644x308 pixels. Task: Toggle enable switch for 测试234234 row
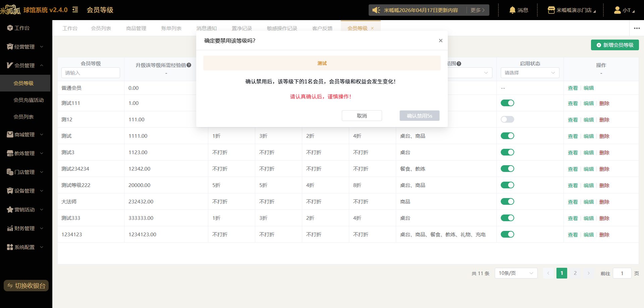507,169
